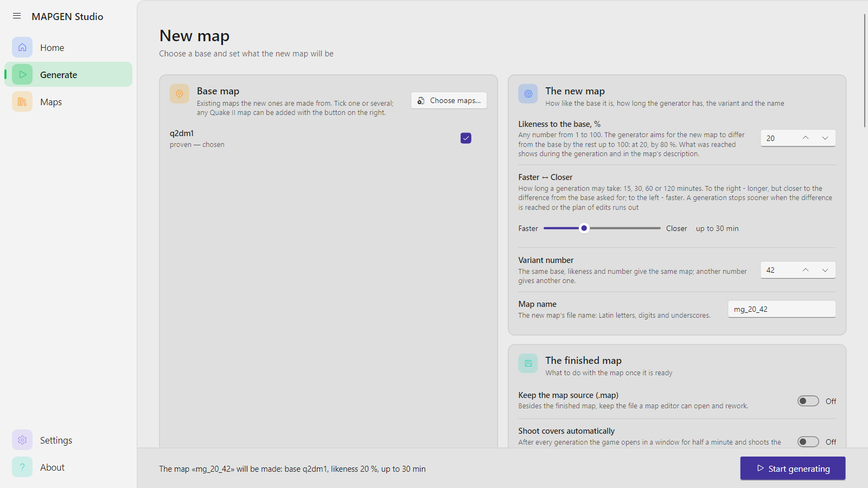
Task: Go to Home in sidebar
Action: pyautogui.click(x=68, y=47)
